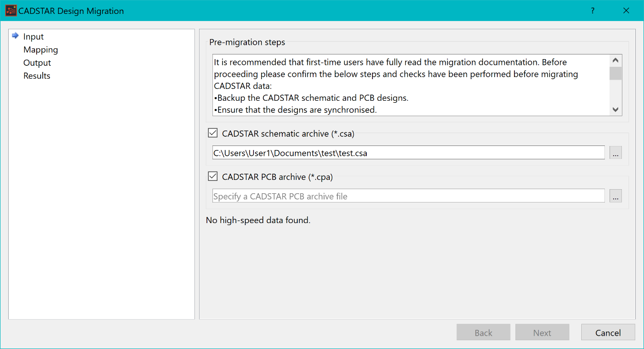Toggle CADSTAR PCB archive (*.cpa) checkbox

212,176
